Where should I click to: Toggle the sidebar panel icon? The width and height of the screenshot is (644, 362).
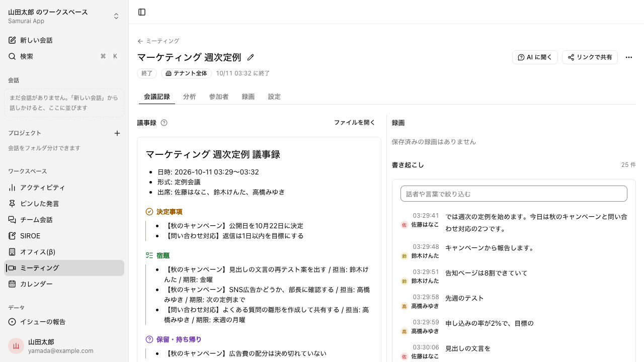[x=142, y=12]
